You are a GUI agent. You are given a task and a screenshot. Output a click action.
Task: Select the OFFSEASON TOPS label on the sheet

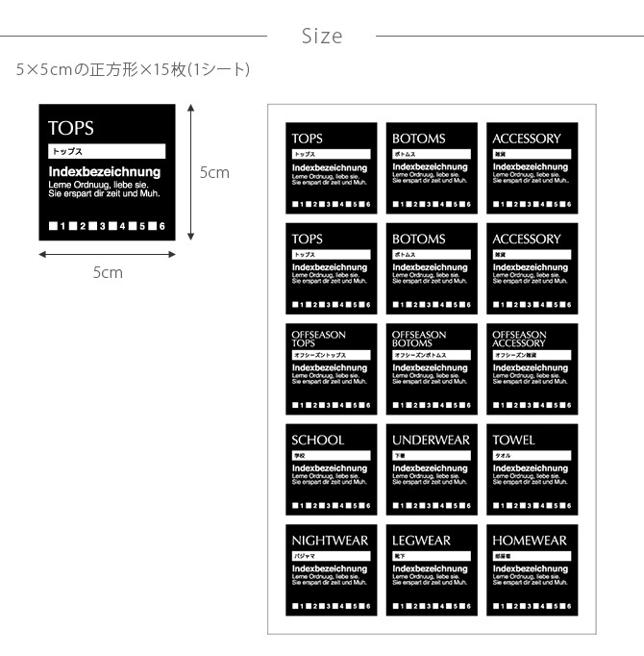(331, 368)
